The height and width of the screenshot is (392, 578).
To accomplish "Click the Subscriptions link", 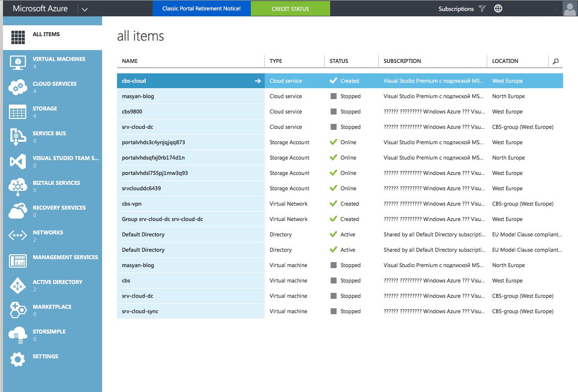I will click(456, 9).
